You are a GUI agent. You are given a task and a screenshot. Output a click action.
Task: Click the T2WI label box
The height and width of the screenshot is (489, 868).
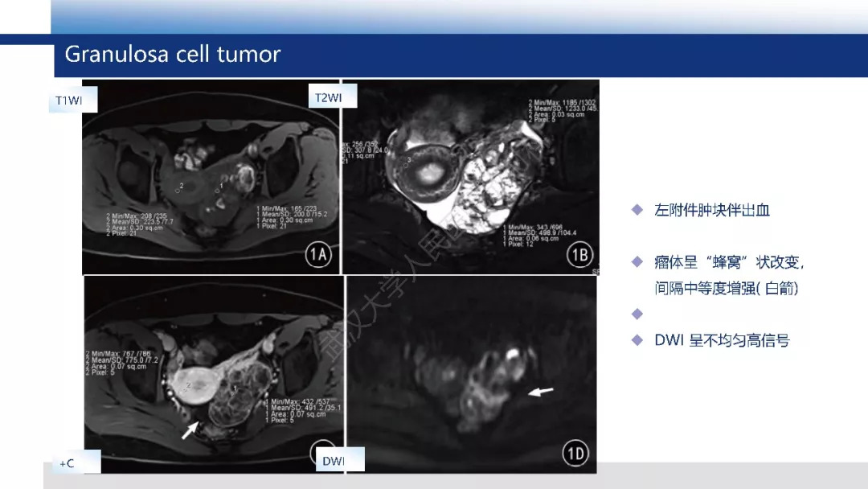[332, 96]
